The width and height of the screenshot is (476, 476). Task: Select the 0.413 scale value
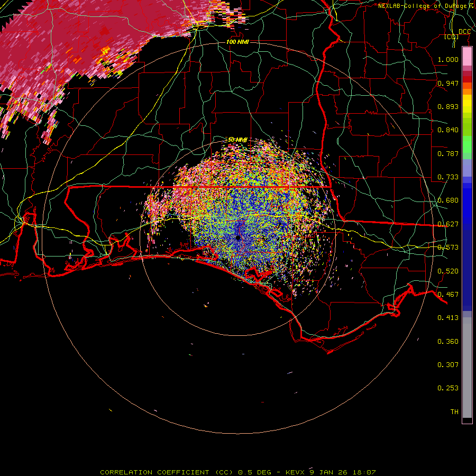(448, 318)
